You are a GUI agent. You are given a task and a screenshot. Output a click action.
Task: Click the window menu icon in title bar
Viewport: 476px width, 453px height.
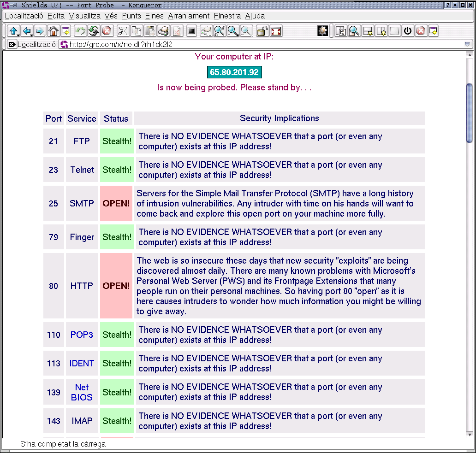tap(5, 5)
